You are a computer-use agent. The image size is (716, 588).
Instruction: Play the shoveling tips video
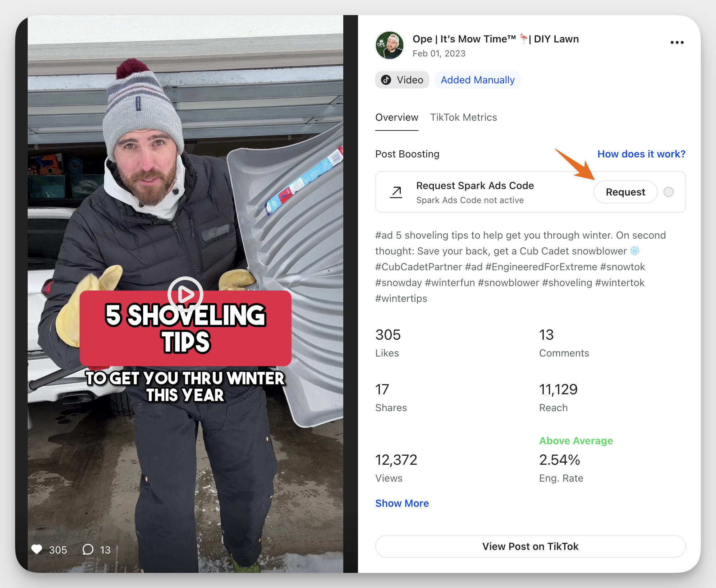[x=185, y=294]
